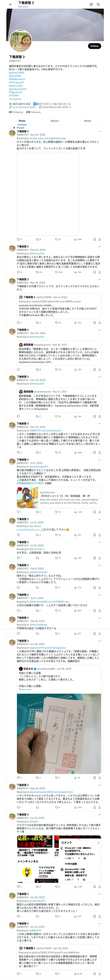Open the 611 Following list

pyautogui.click(x=16, y=112)
